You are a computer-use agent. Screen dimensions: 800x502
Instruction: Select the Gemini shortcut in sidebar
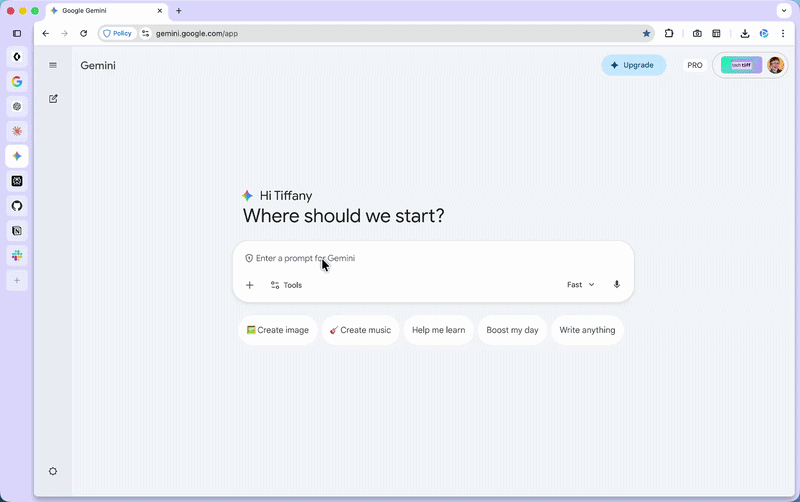tap(17, 156)
